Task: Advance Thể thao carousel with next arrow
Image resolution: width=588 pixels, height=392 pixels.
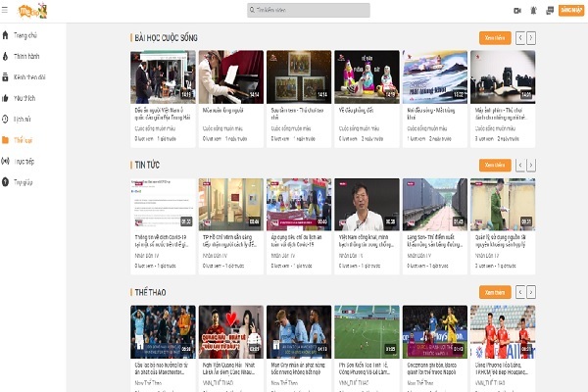Action: pyautogui.click(x=530, y=292)
